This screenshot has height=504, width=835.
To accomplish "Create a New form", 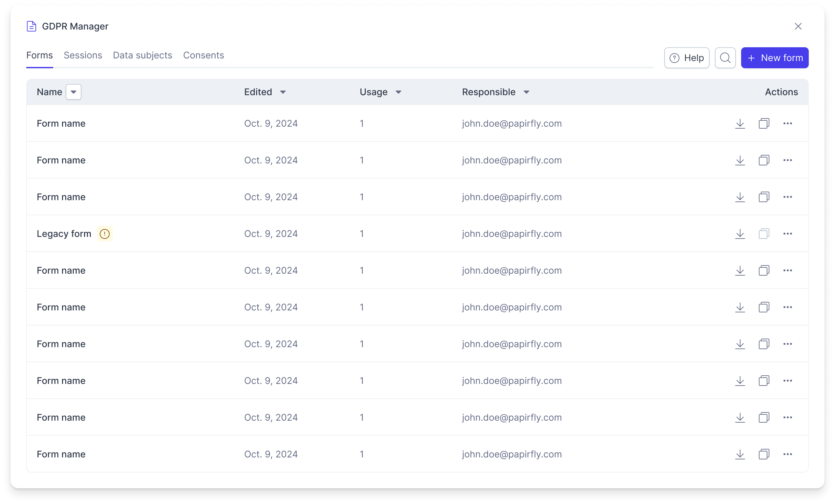I will [775, 58].
